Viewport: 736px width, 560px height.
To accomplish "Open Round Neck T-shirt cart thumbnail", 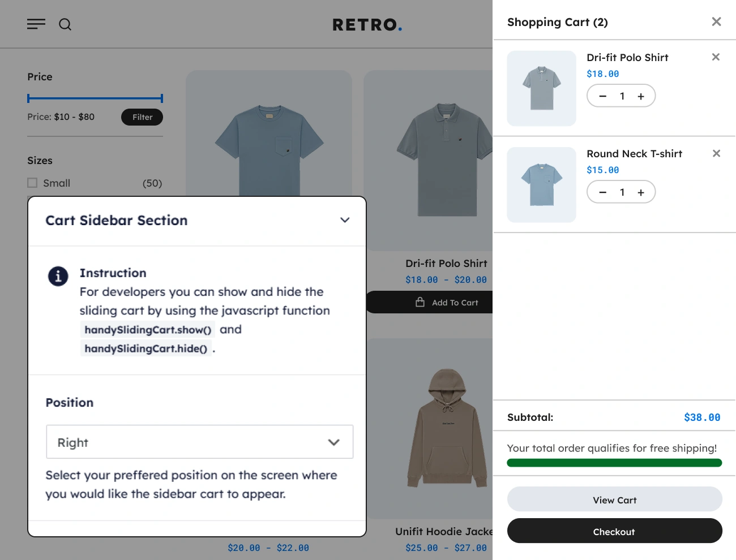I will tap(542, 184).
